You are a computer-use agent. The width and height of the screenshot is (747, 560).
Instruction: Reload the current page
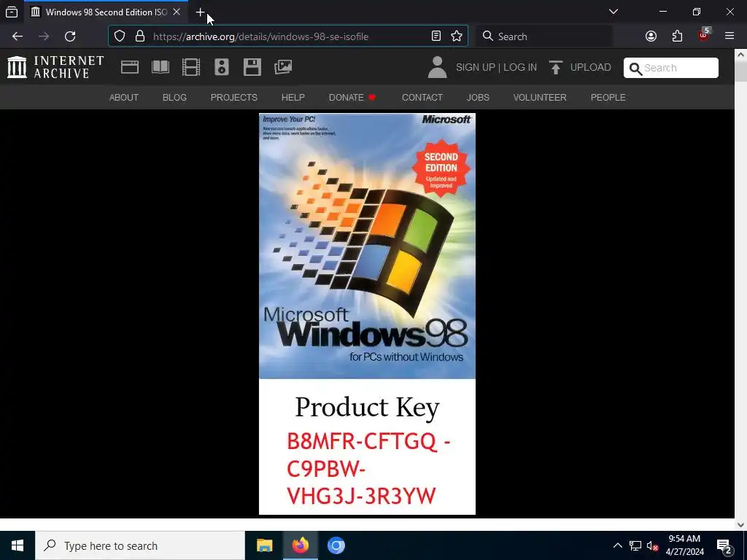70,36
